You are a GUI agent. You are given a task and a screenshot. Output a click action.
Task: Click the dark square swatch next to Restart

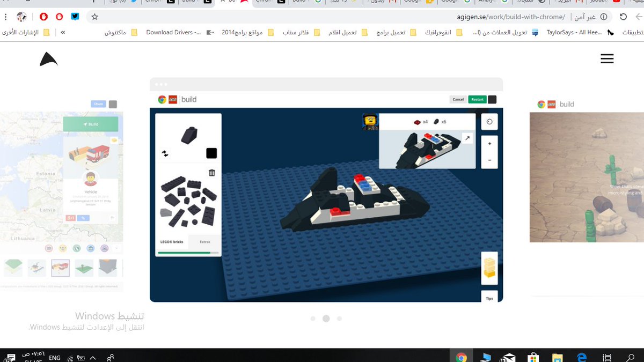tap(492, 99)
